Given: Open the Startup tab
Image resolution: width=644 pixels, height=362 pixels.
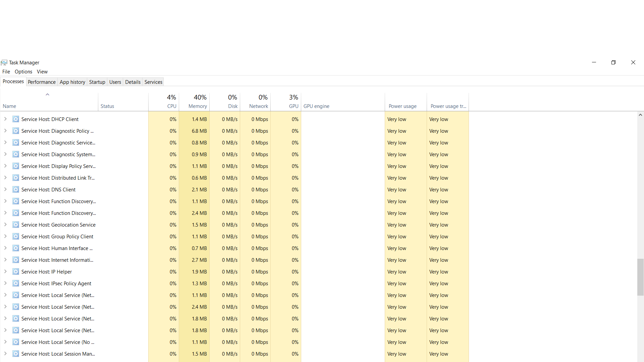Looking at the screenshot, I should 97,82.
